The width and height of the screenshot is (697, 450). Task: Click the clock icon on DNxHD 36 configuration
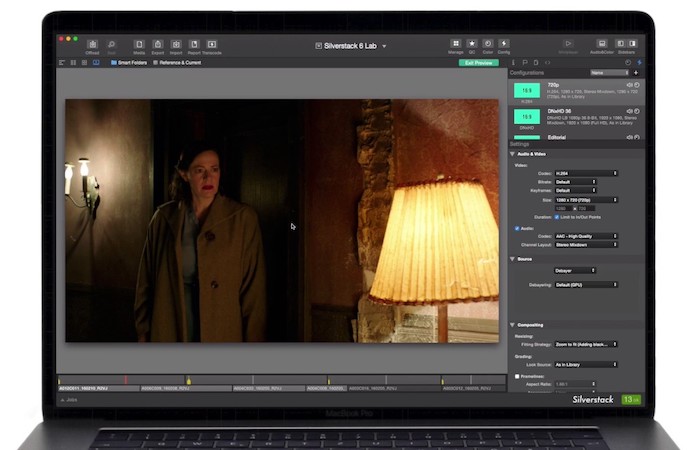point(637,111)
